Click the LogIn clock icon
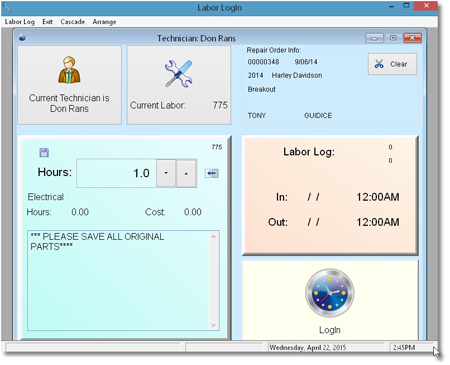450x365 pixels. click(x=330, y=293)
